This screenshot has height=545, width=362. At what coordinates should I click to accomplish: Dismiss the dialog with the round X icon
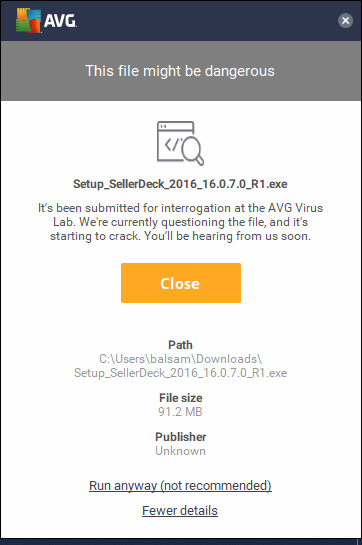click(x=345, y=21)
